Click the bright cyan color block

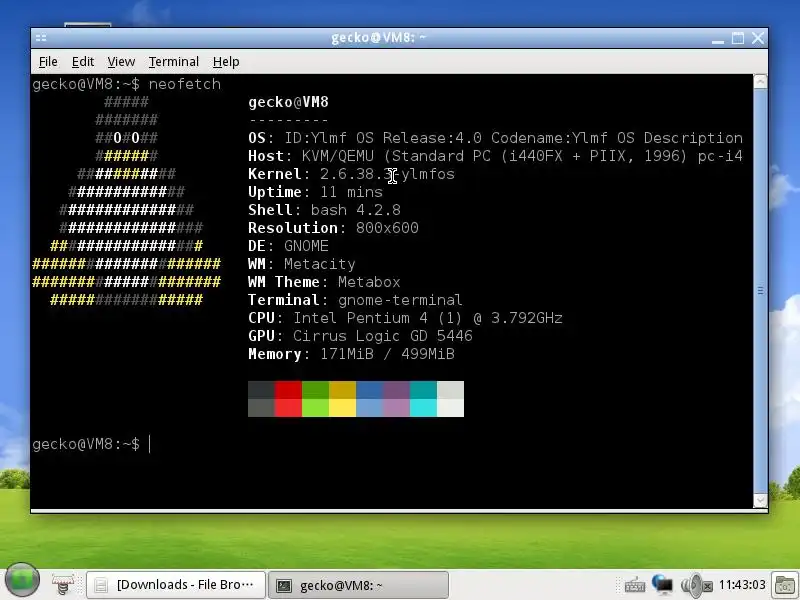pyautogui.click(x=423, y=408)
